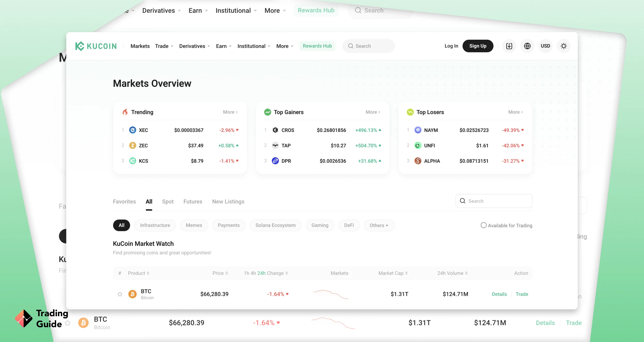Switch to the New Listings tab
The image size is (644, 342).
tap(228, 202)
